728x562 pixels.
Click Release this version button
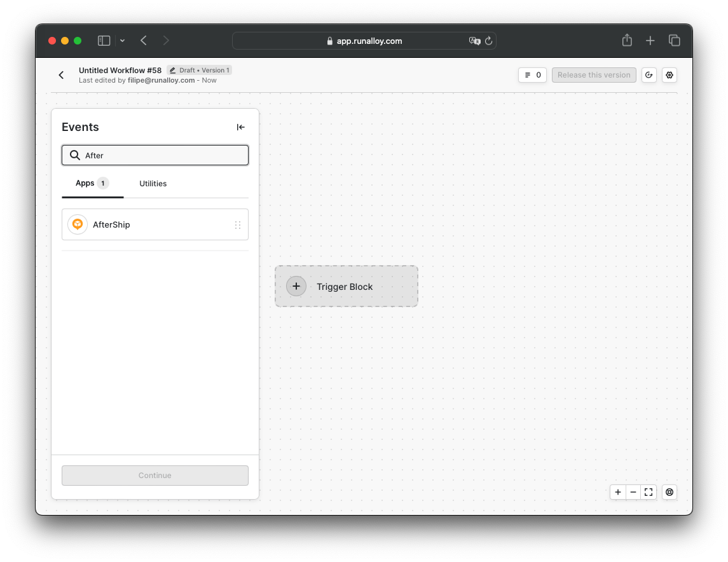[x=594, y=75]
